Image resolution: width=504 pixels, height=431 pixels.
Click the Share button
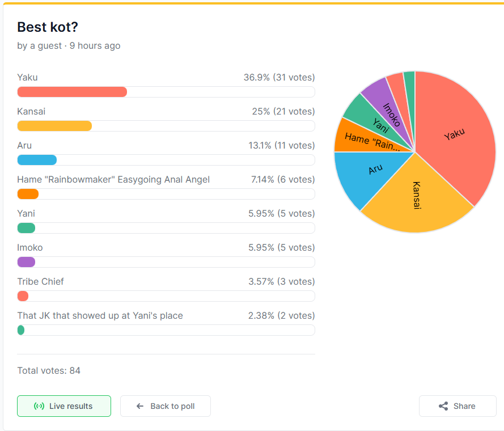[458, 406]
